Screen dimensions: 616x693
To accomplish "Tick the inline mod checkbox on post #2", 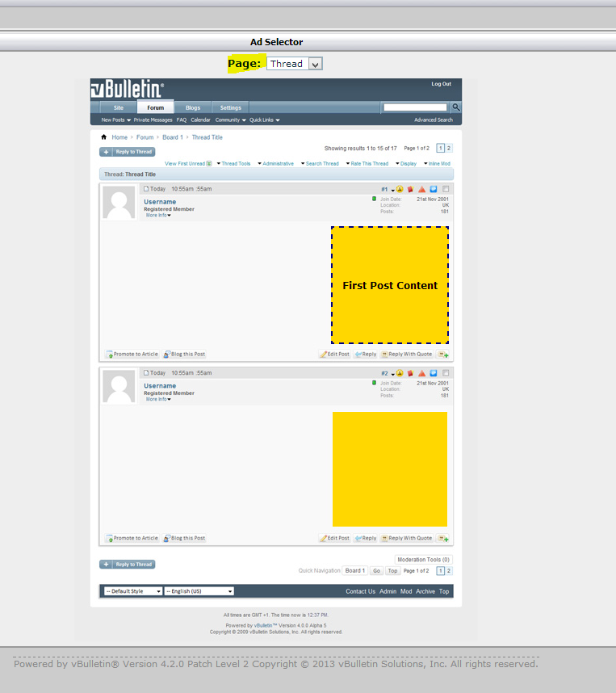I will point(446,372).
